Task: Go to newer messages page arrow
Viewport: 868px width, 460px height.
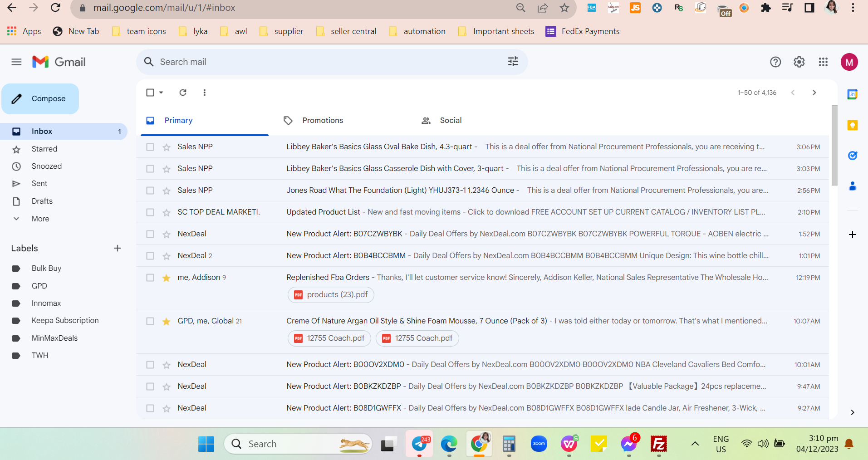Action: (x=793, y=93)
